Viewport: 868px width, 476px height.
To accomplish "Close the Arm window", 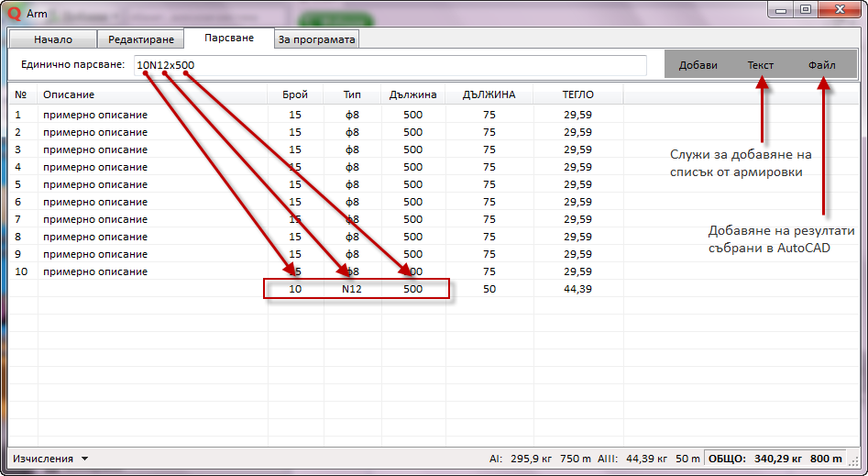I will coord(834,9).
